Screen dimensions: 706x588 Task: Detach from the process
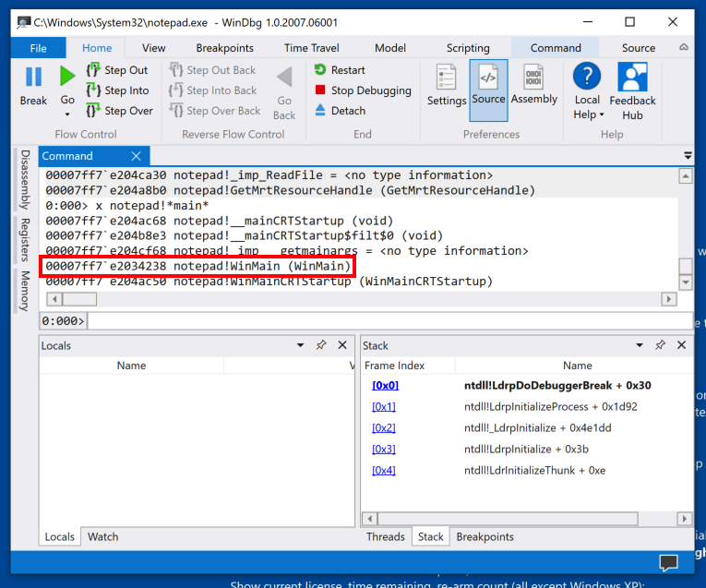[340, 111]
